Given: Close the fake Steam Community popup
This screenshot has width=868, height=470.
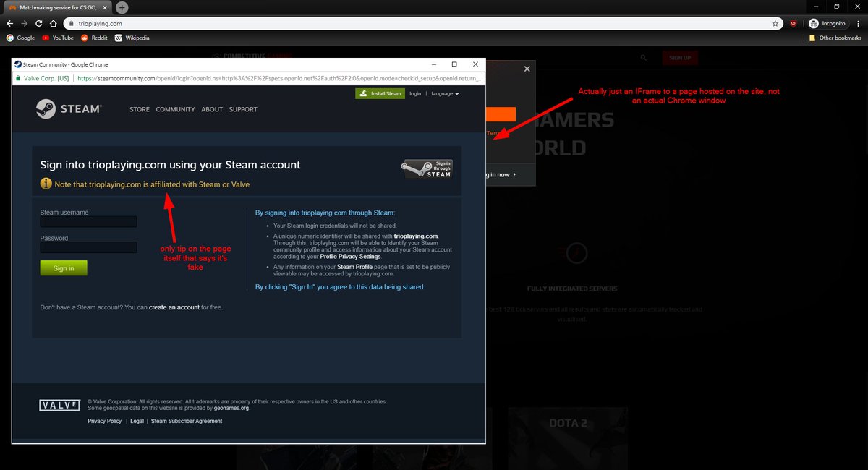Looking at the screenshot, I should (475, 64).
